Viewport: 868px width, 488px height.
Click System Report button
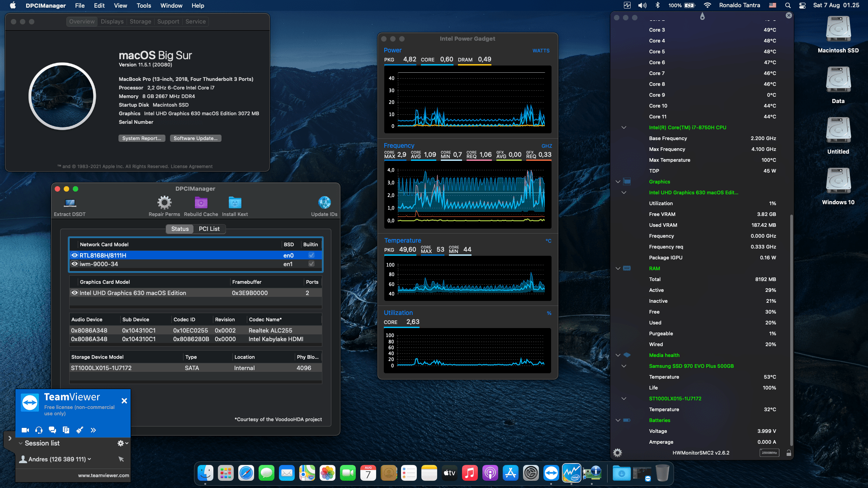pos(142,138)
